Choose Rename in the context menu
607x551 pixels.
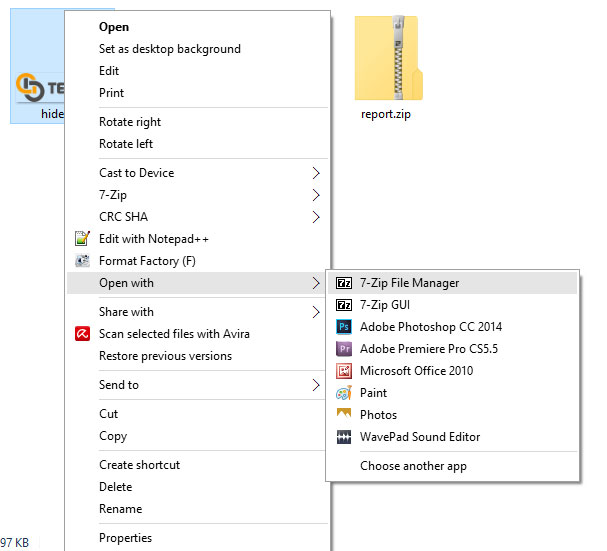(x=197, y=509)
